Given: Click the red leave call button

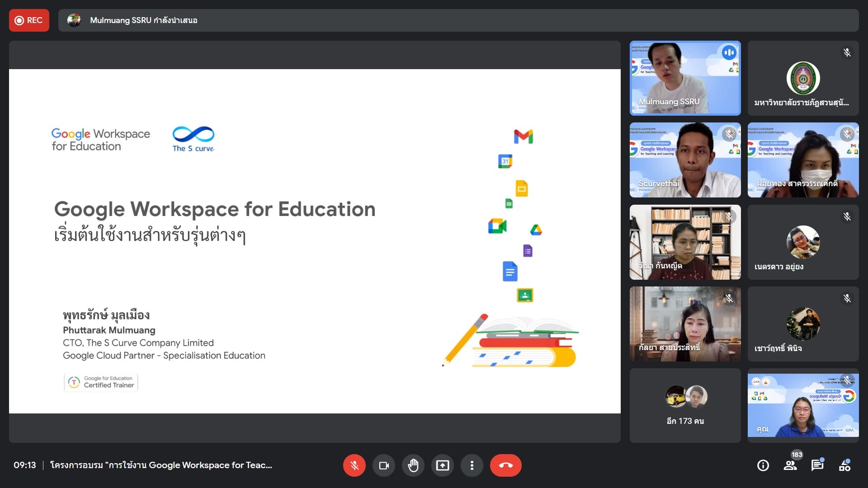Looking at the screenshot, I should point(505,465).
